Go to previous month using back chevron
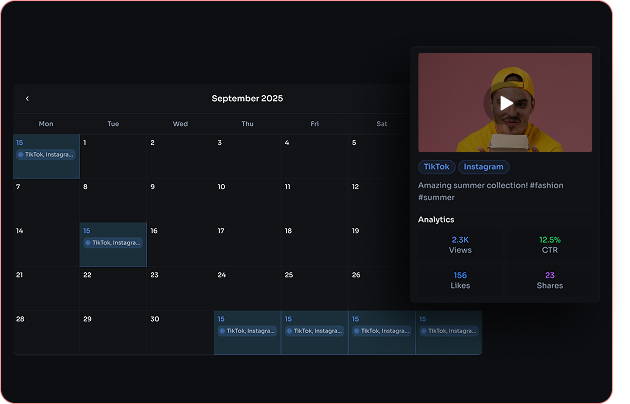The image size is (630, 404). [x=27, y=99]
